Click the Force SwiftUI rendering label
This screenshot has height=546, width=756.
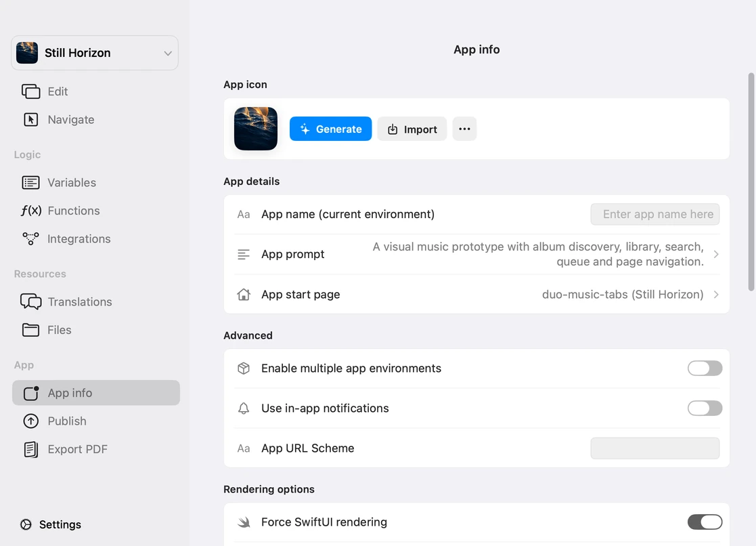click(324, 522)
